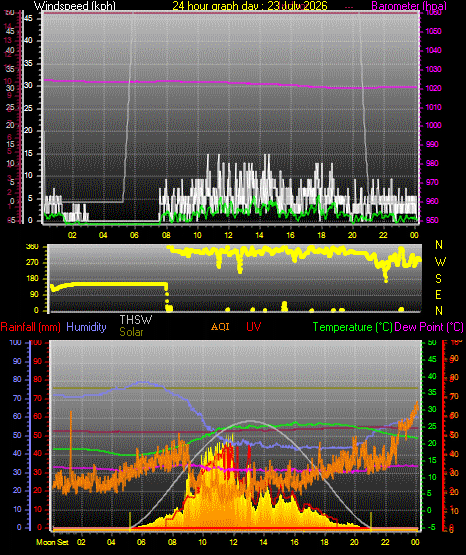Click the S compass direction label
This screenshot has width=466, height=555.
coord(438,279)
